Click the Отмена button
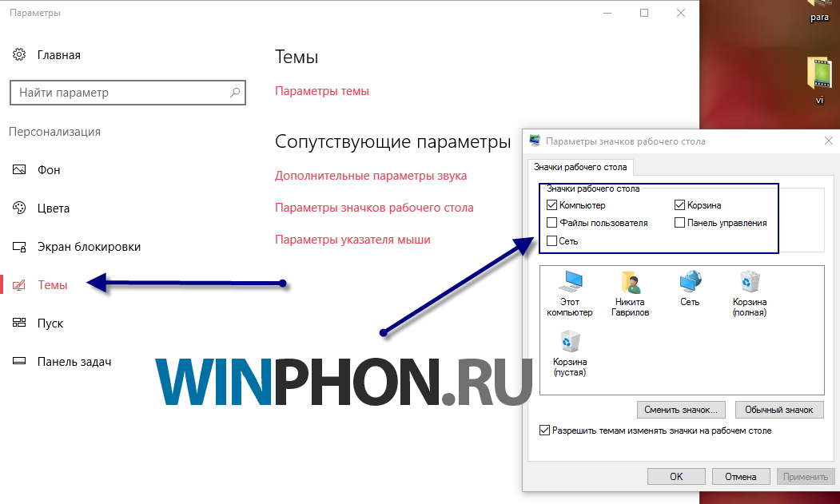840x504 pixels. [x=740, y=476]
